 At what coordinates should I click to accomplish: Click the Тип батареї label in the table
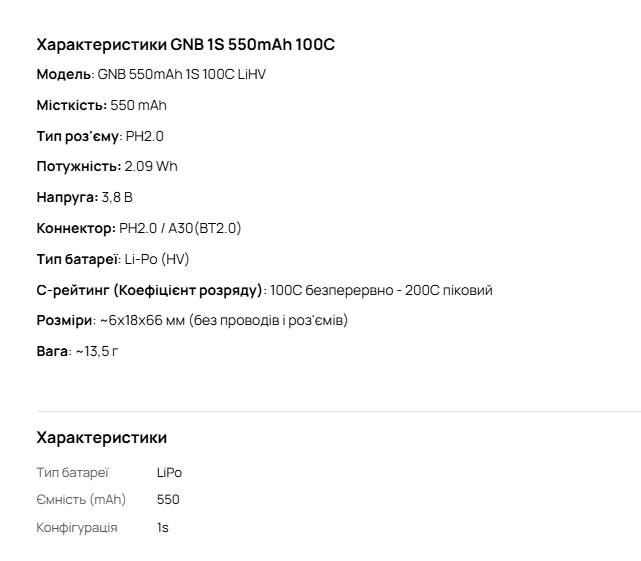tap(72, 472)
